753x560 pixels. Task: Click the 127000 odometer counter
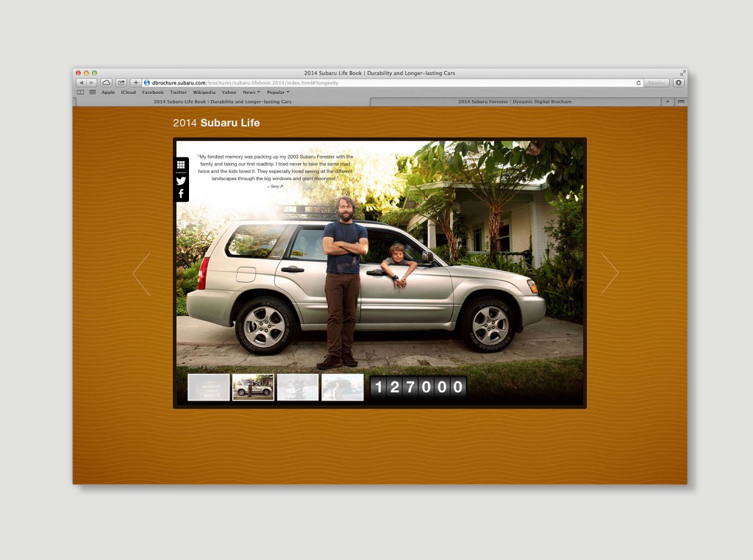tap(418, 387)
